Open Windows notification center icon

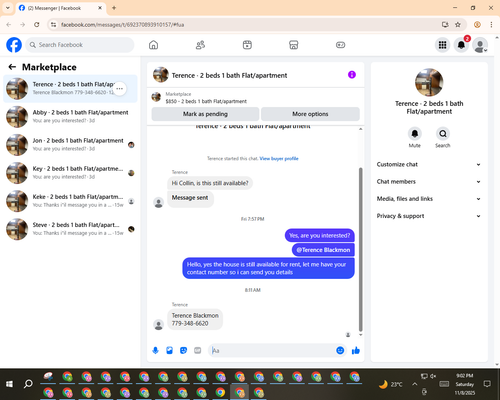(x=487, y=384)
